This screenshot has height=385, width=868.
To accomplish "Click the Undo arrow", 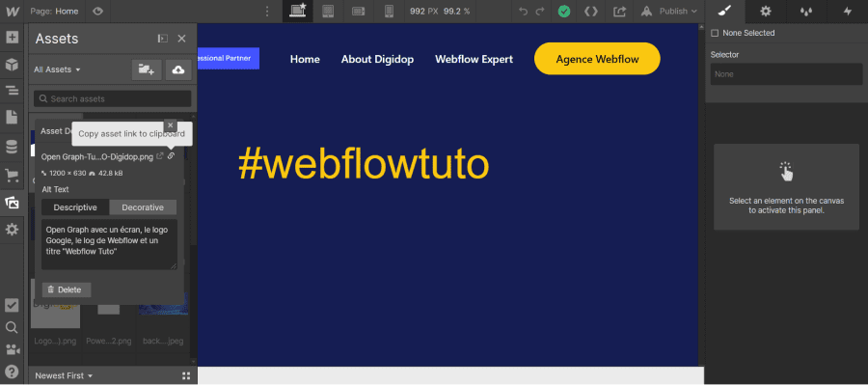I will 523,11.
